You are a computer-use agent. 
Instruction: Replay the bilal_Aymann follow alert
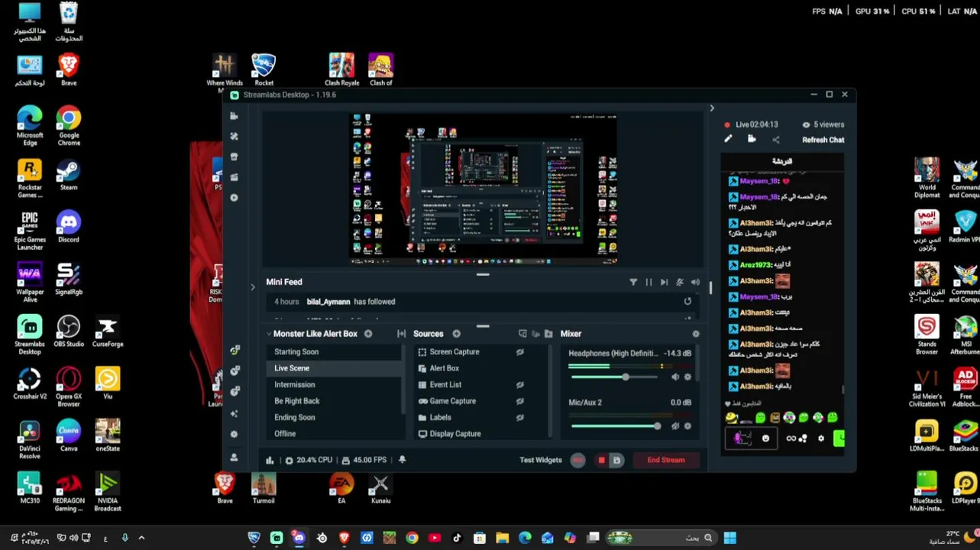[x=687, y=302]
